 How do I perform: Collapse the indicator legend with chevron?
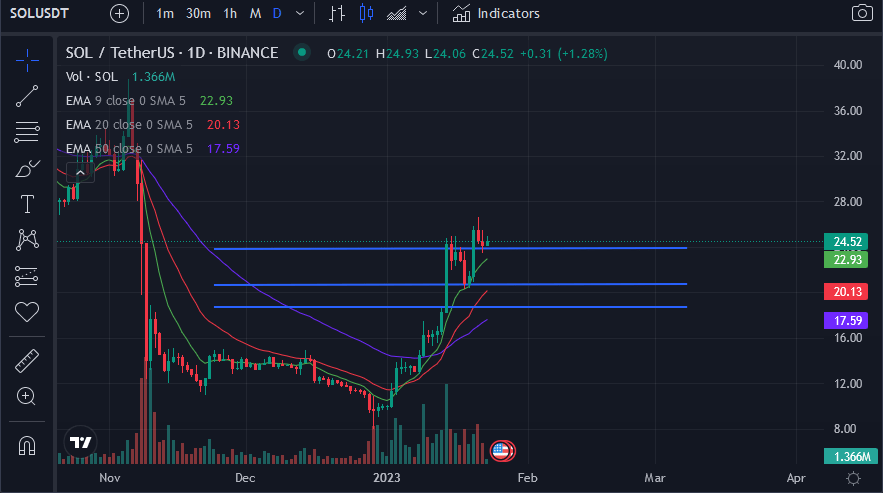pos(80,172)
